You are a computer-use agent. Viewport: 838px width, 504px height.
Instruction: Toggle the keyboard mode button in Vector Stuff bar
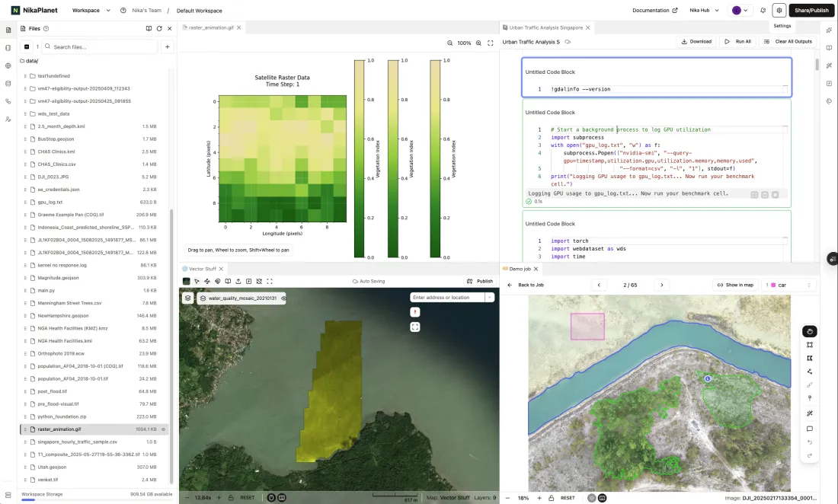[282, 498]
